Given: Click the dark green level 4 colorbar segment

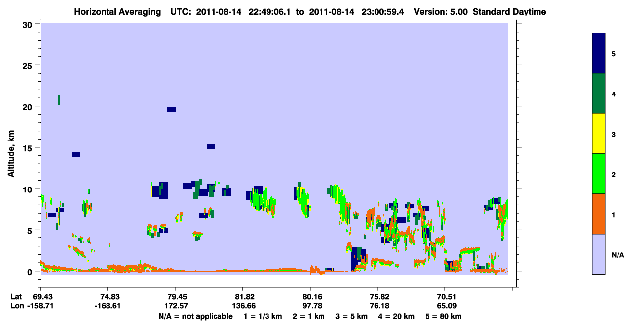Looking at the screenshot, I should (x=599, y=94).
